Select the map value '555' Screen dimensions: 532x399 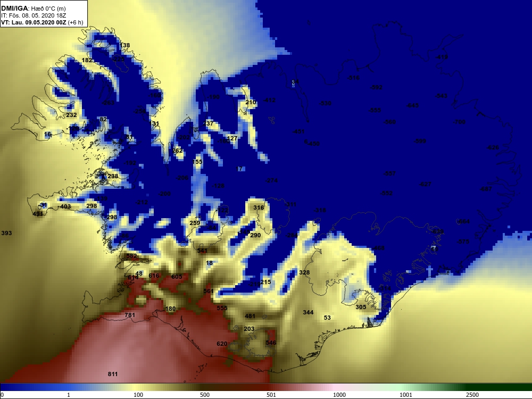click(x=222, y=308)
